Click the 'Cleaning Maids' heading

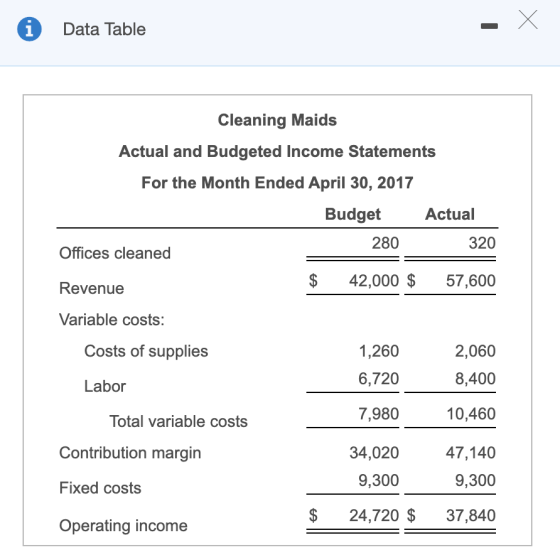click(x=277, y=120)
